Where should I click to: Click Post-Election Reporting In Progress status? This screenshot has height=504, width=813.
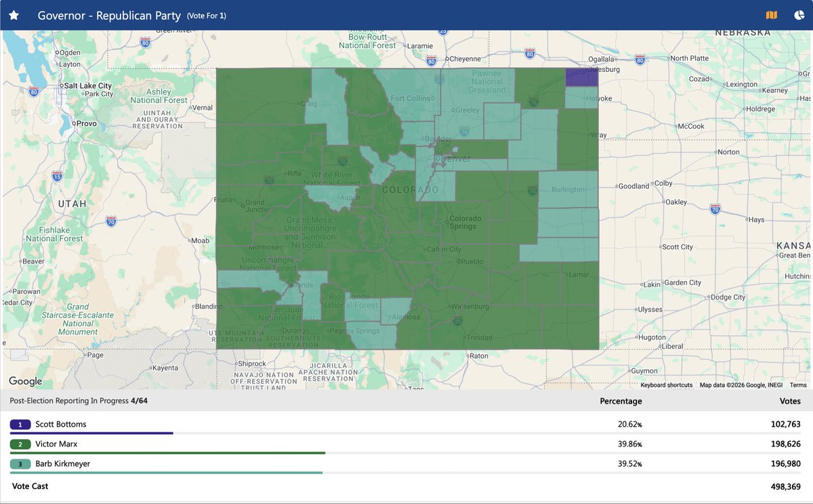[x=79, y=401]
